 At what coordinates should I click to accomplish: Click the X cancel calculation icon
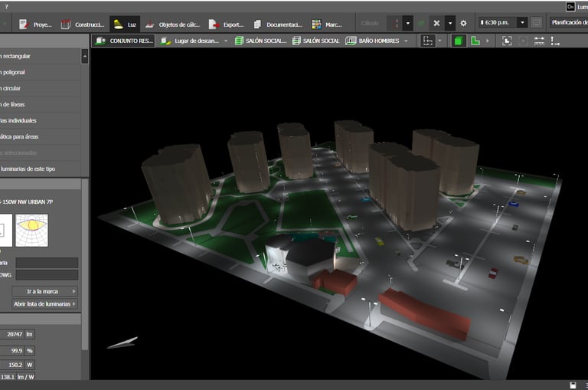click(x=436, y=23)
